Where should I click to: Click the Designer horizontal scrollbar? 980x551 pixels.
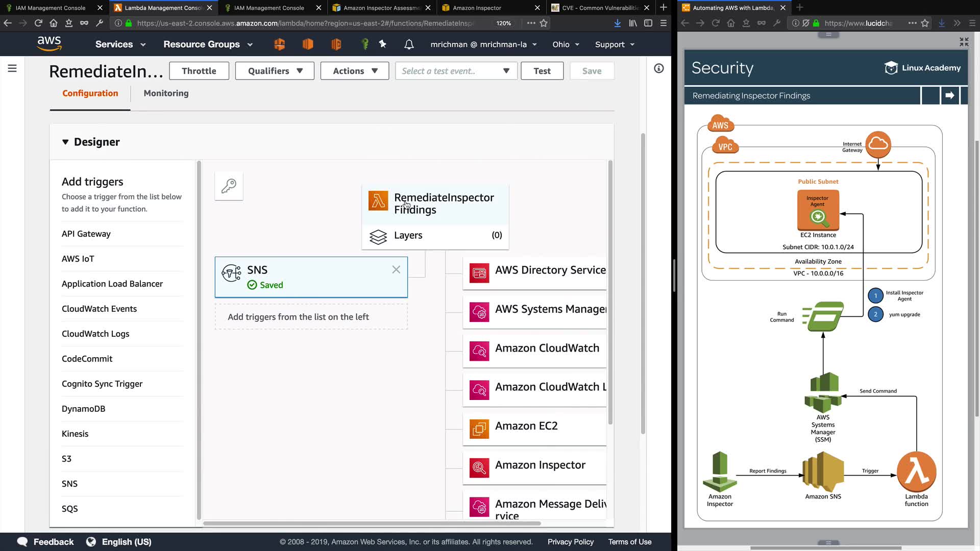(372, 523)
